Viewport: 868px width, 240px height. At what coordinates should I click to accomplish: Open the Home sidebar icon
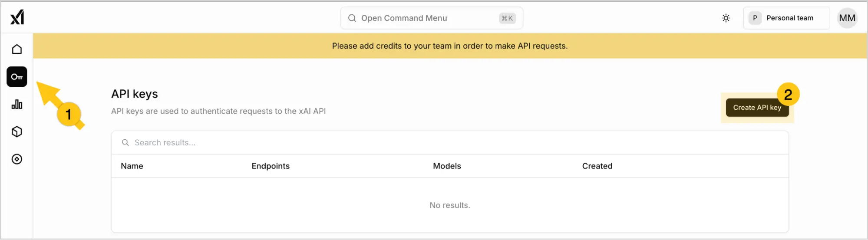pos(17,49)
